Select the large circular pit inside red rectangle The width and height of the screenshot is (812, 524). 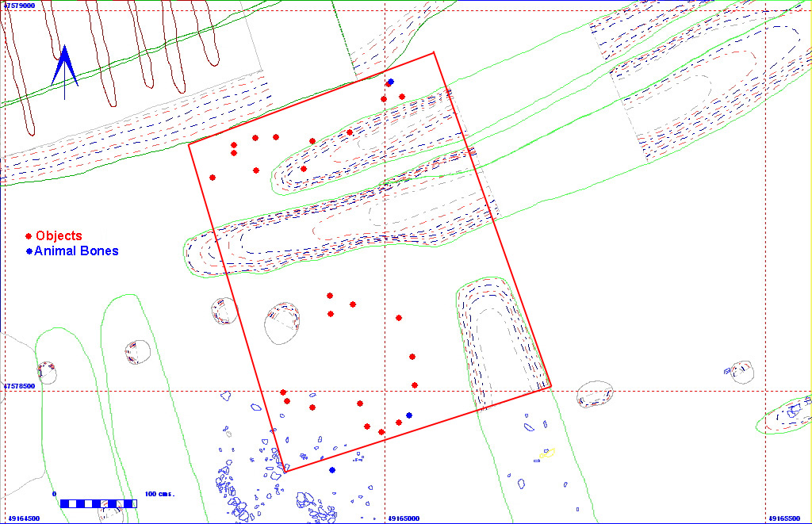pyautogui.click(x=283, y=323)
